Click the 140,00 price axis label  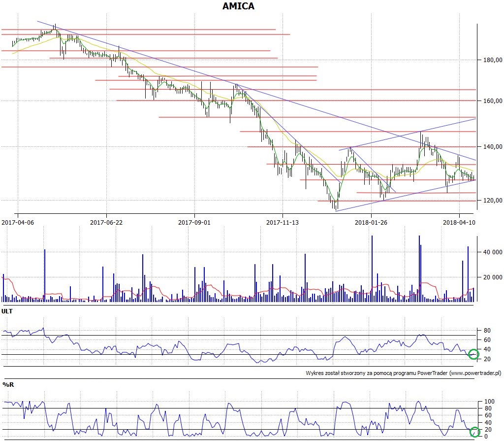tap(493, 147)
